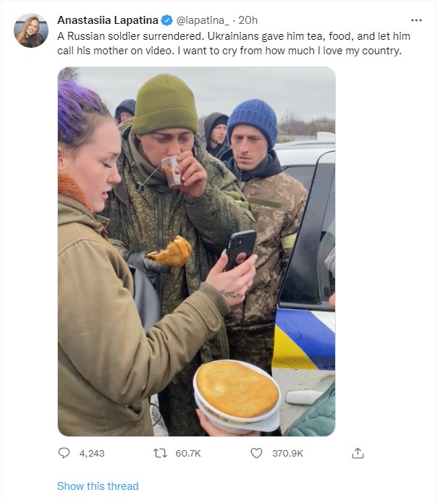This screenshot has width=448, height=500.
Task: View the 370.9K likes count
Action: 287,453
